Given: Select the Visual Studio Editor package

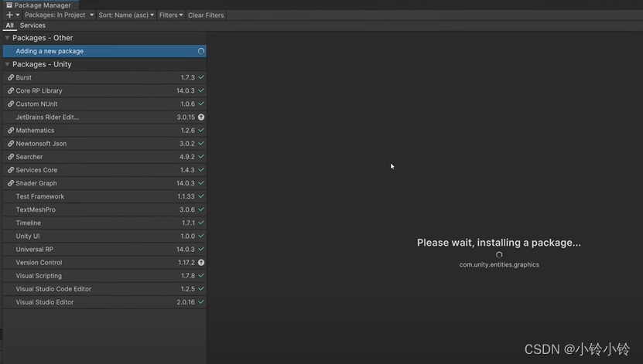Looking at the screenshot, I should point(104,301).
